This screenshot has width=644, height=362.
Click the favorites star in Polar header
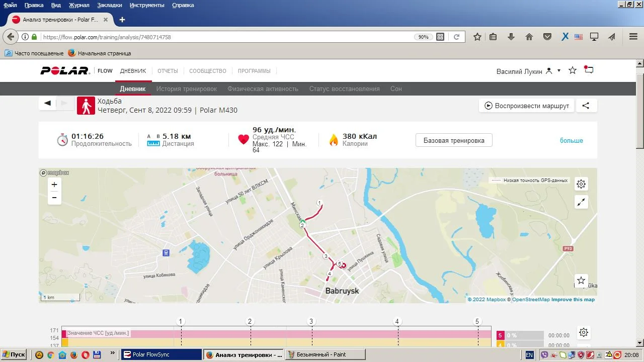click(x=572, y=70)
